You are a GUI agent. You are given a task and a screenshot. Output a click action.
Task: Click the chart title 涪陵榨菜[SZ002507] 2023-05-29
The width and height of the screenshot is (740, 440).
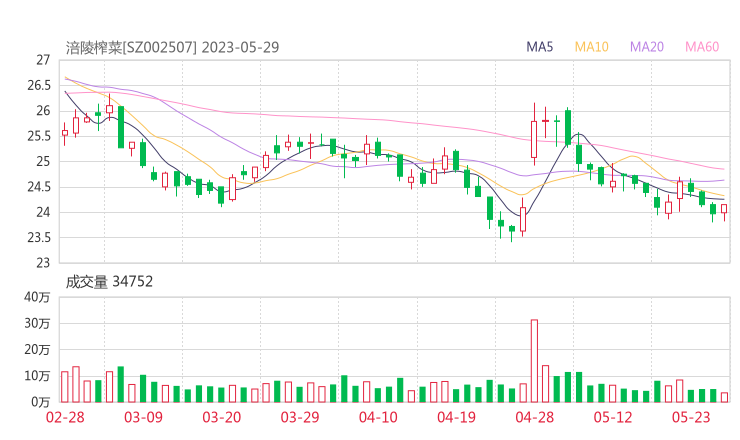pos(172,47)
